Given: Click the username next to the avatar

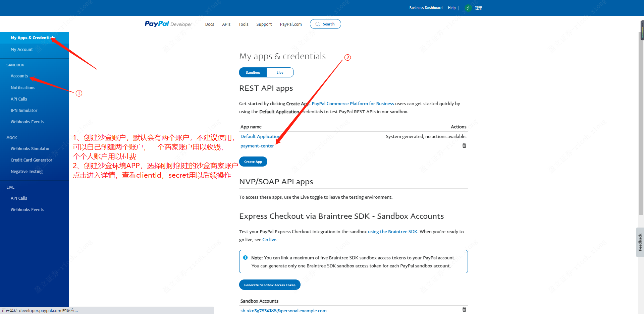Looking at the screenshot, I should pos(479,8).
